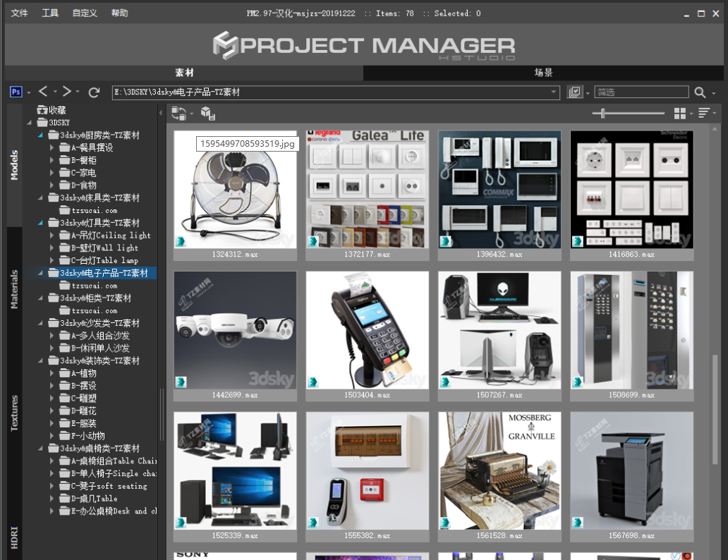The image size is (728, 560).
Task: Collapse the folder tree panel arrow
Action: click(x=161, y=113)
